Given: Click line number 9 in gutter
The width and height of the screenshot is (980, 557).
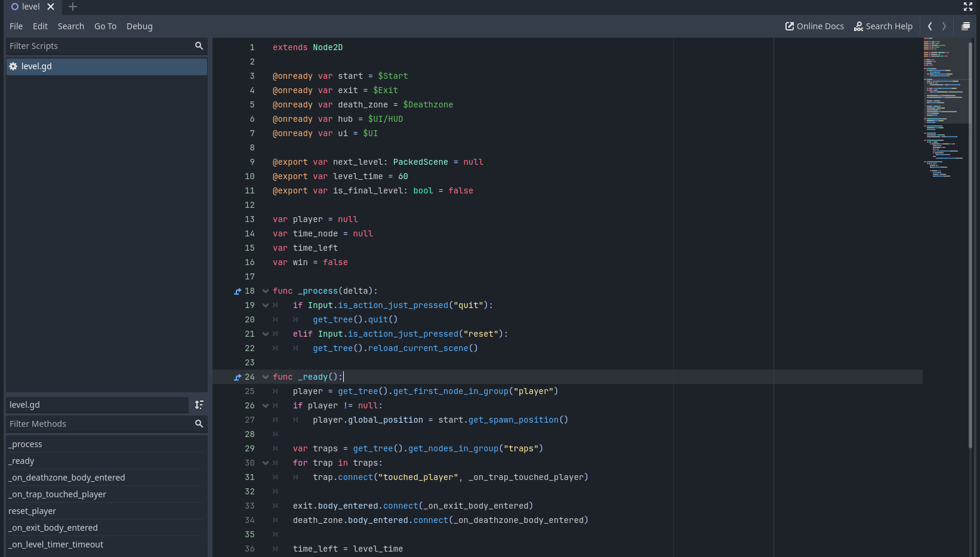Looking at the screenshot, I should (x=252, y=162).
